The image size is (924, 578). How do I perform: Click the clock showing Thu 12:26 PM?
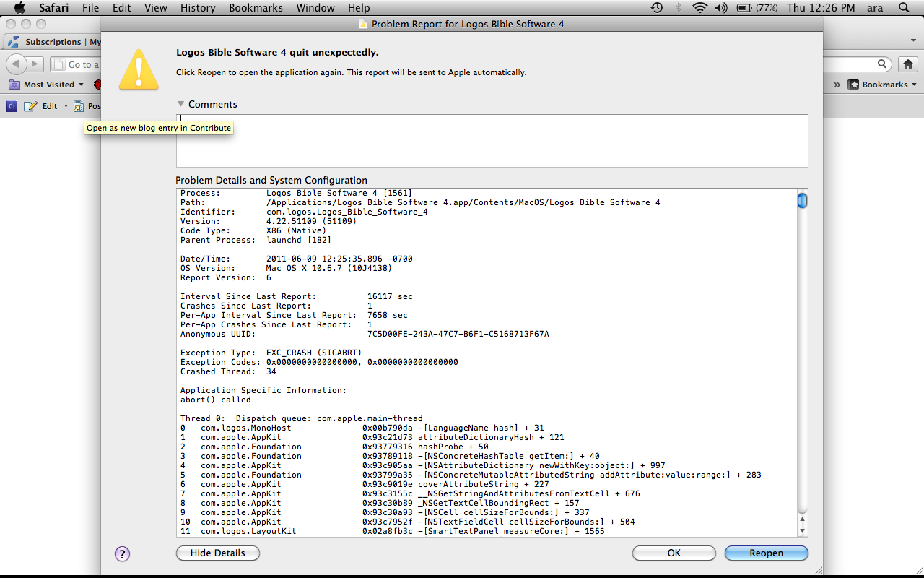click(x=821, y=8)
